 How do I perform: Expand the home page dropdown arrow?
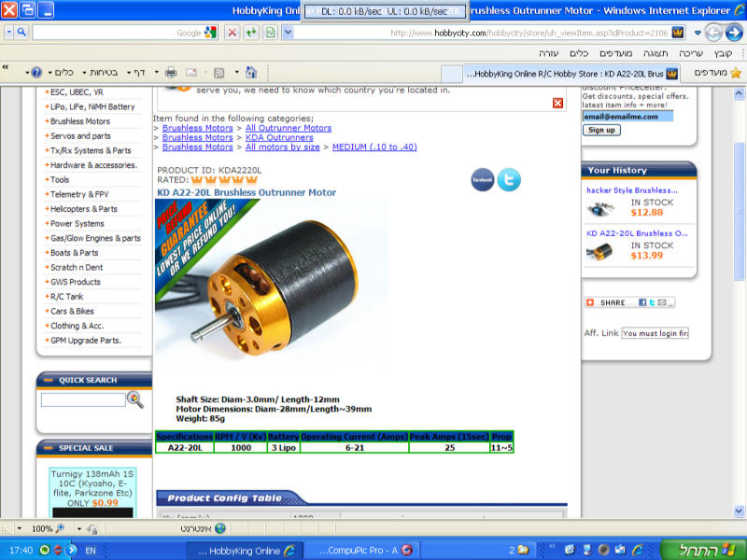(x=237, y=73)
